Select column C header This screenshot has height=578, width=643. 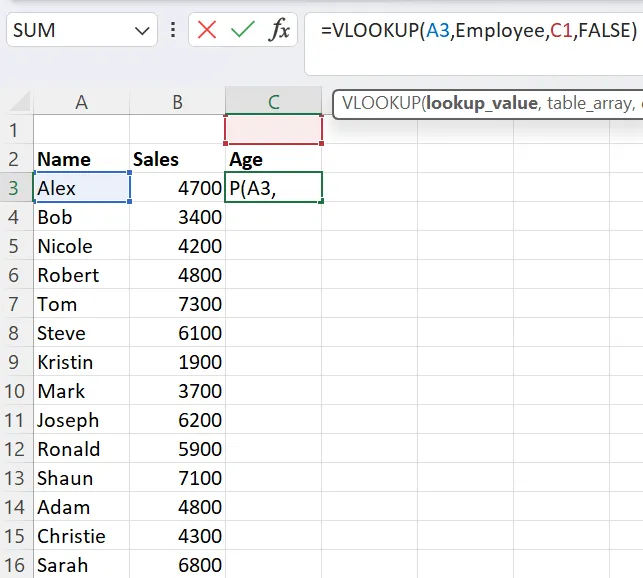[x=274, y=102]
